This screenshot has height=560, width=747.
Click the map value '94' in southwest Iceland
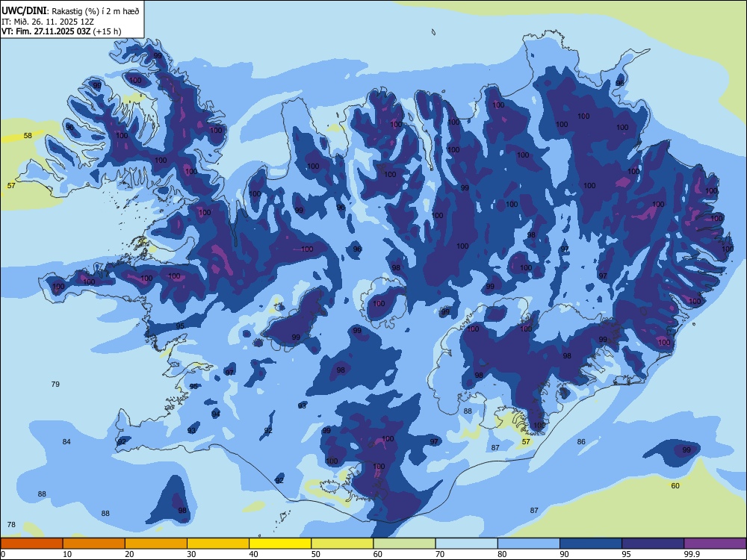217,414
